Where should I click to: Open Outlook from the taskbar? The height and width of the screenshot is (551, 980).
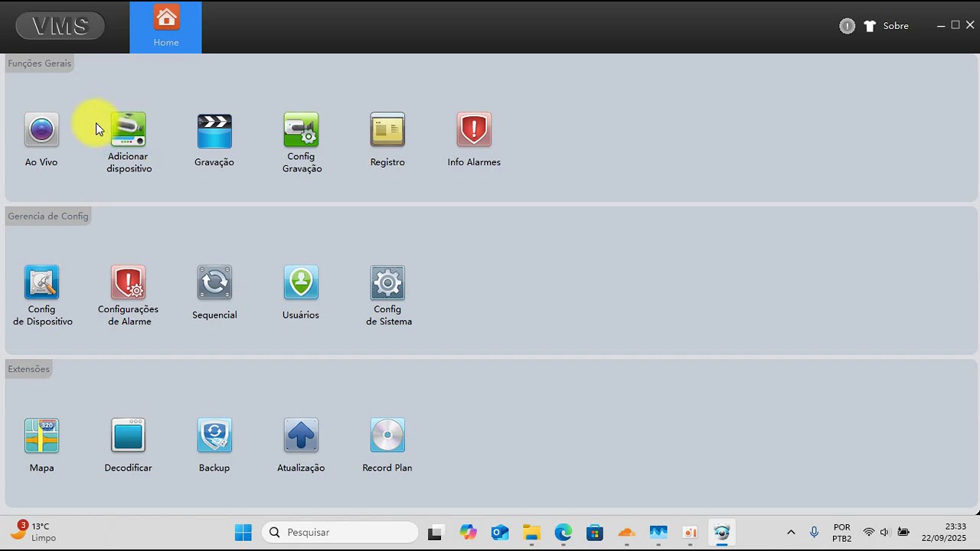(x=500, y=533)
